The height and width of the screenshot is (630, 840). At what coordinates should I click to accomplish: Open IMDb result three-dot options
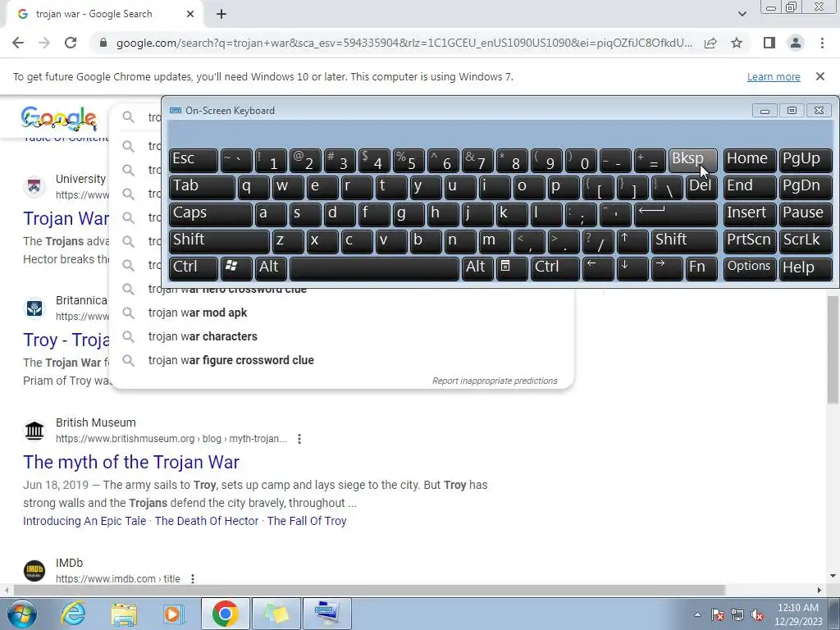tap(192, 579)
